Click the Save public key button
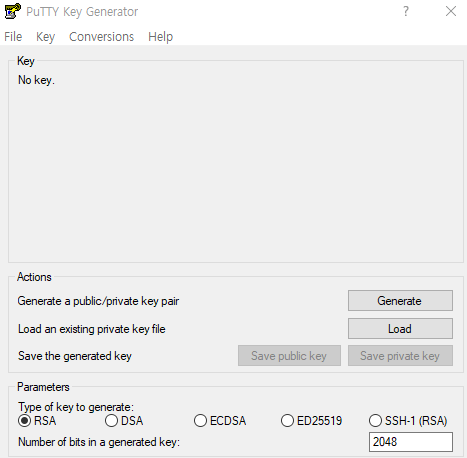The height and width of the screenshot is (458, 467). tap(289, 356)
